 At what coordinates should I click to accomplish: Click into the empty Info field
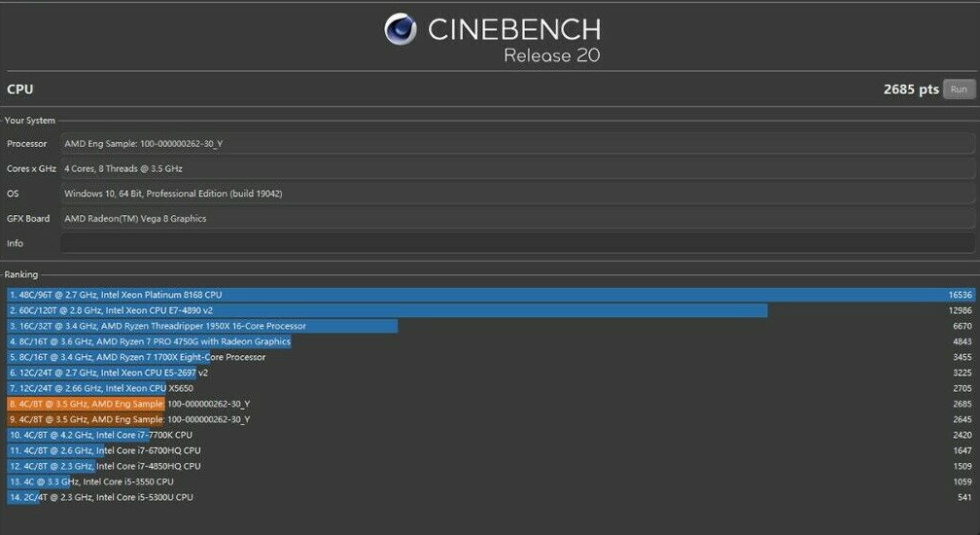click(x=517, y=243)
